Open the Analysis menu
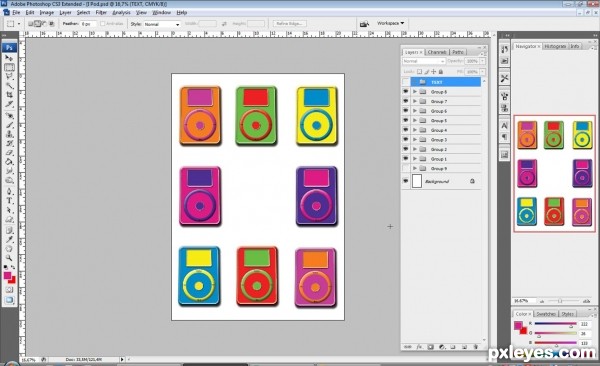Image resolution: width=600 pixels, height=366 pixels. coord(121,13)
